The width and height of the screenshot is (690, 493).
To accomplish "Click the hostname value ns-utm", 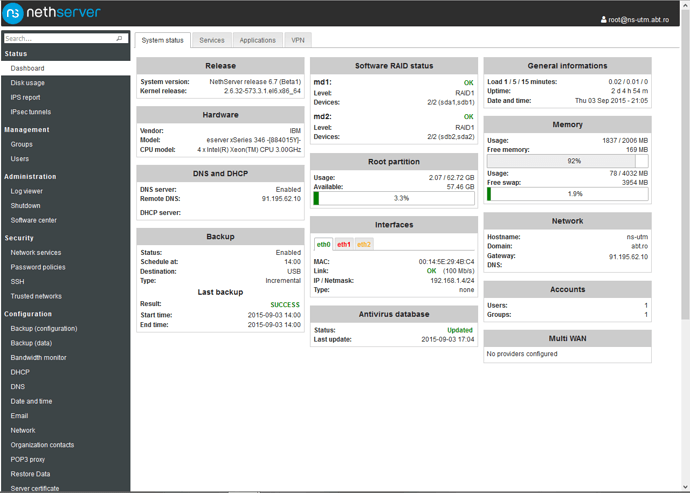I will (x=637, y=237).
